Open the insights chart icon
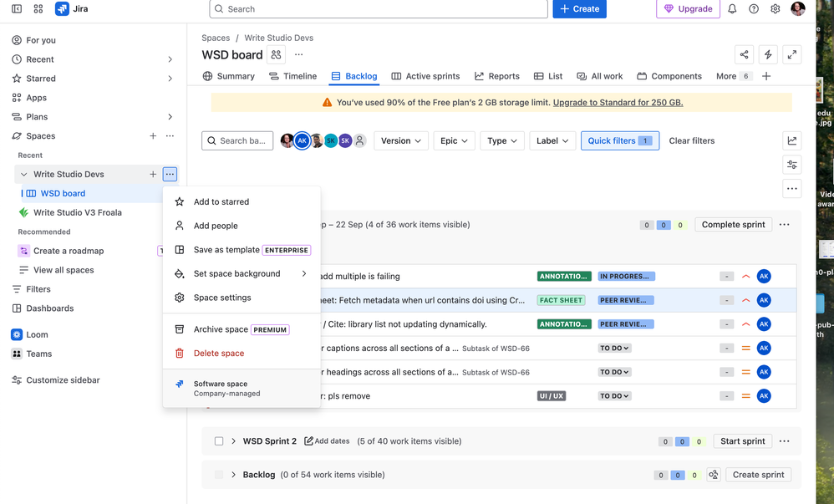Viewport: 834px width, 504px height. point(792,140)
